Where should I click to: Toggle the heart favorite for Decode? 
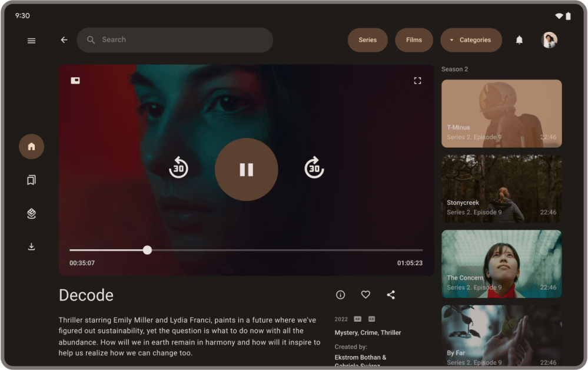[366, 295]
